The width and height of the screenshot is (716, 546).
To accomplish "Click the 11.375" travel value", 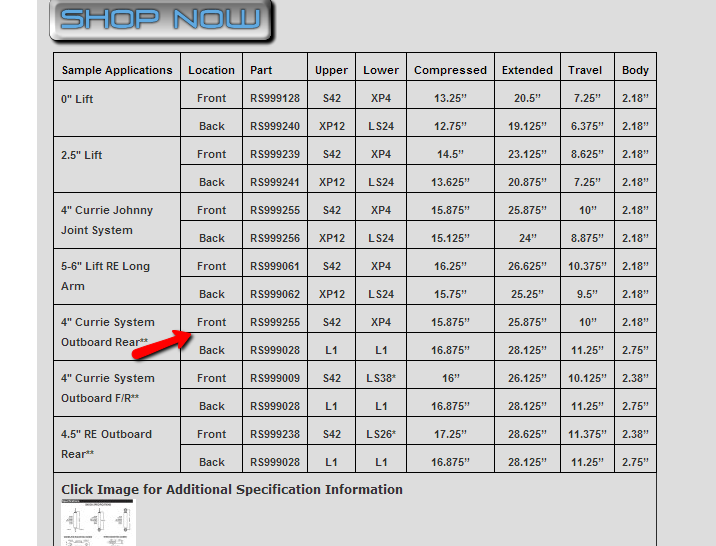I will click(x=587, y=434).
